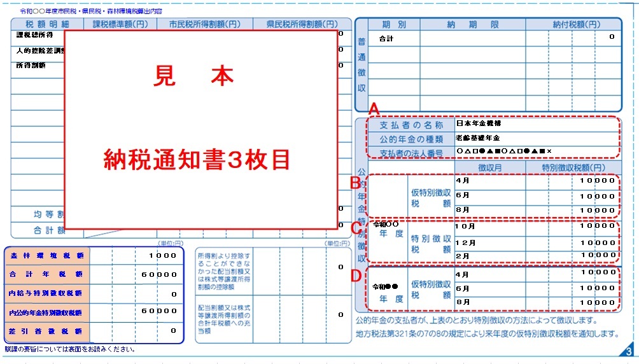Click the 仮特別徴収税額 label beside 令和●● 年度

click(x=431, y=290)
